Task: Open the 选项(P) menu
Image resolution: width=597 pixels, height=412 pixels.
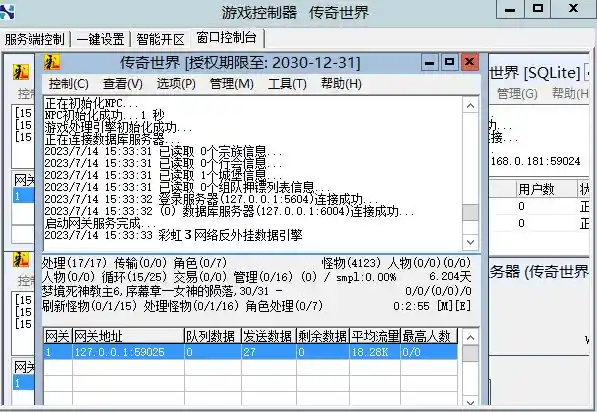Action: tap(176, 84)
